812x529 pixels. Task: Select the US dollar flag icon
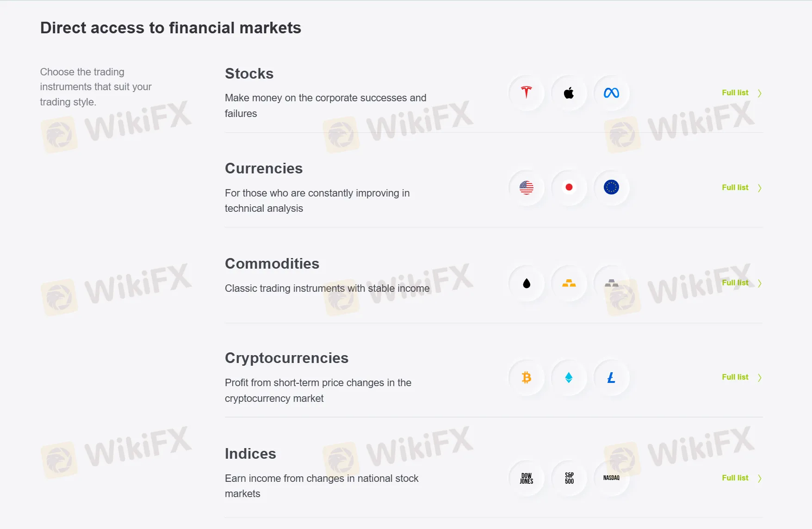(x=526, y=187)
